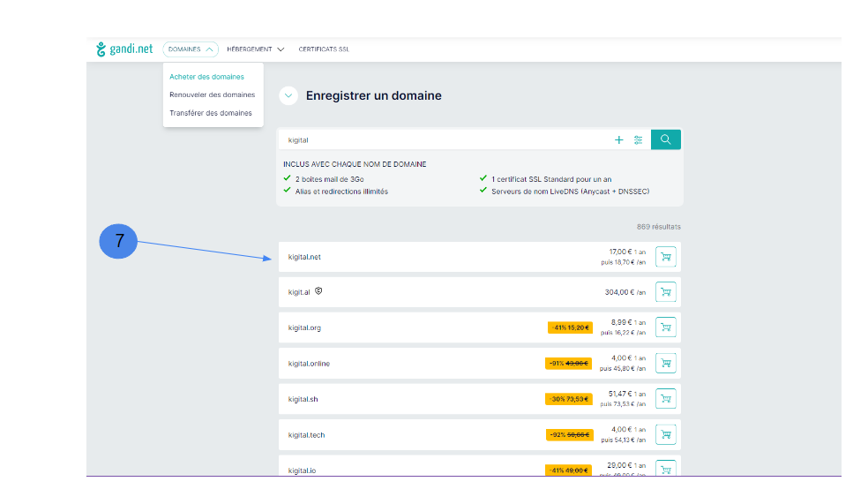Collapse the Domaines dropdown menu
Viewport: 868px width, 489px height.
(192, 49)
